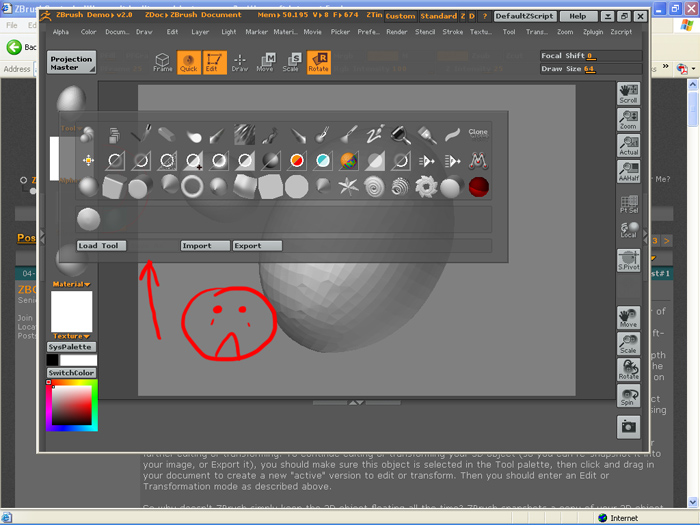
Task: Open the Texture dropdown label
Action: [71, 336]
